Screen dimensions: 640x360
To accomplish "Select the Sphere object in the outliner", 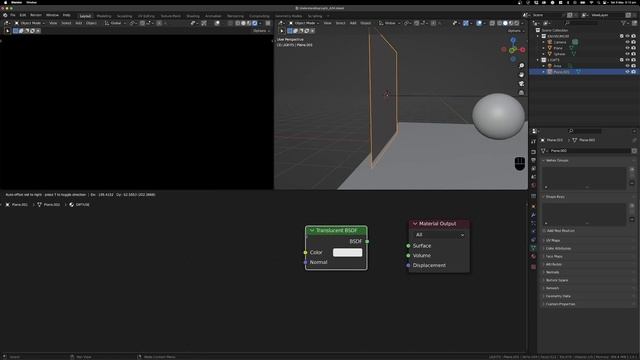I will (559, 54).
